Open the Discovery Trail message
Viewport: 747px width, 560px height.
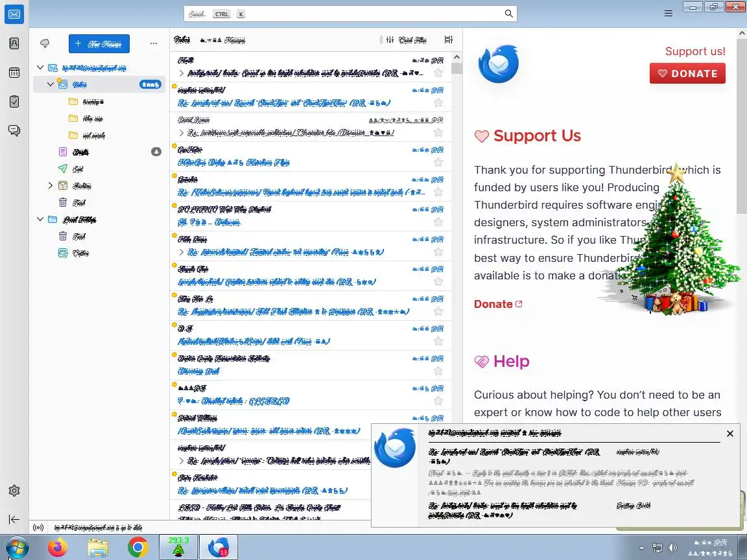click(x=310, y=366)
